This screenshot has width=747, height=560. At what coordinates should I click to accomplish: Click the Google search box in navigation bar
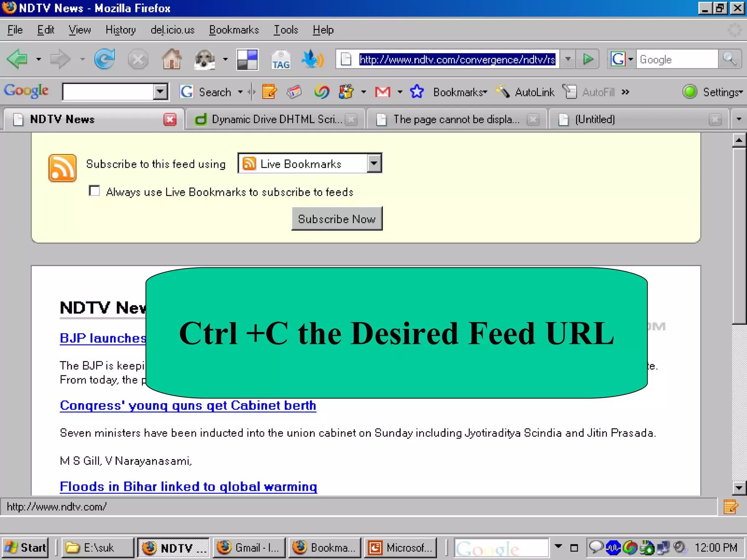coord(677,59)
